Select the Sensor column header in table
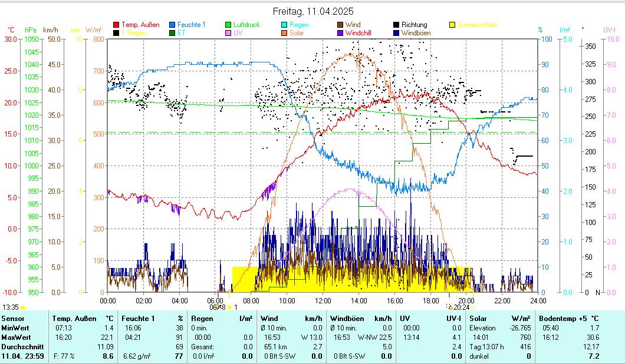This screenshot has width=625, height=364. [13, 319]
